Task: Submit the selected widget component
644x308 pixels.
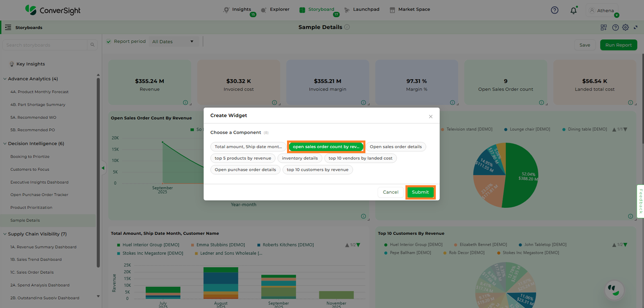Action: pos(420,192)
